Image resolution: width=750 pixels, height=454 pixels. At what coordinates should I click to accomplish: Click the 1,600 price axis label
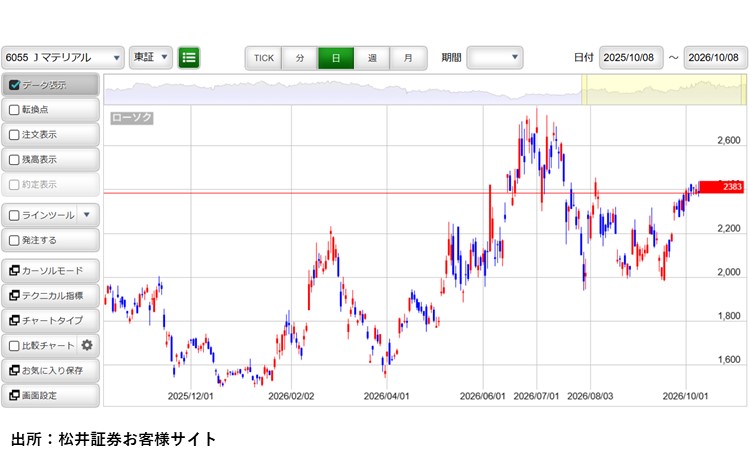coord(728,359)
